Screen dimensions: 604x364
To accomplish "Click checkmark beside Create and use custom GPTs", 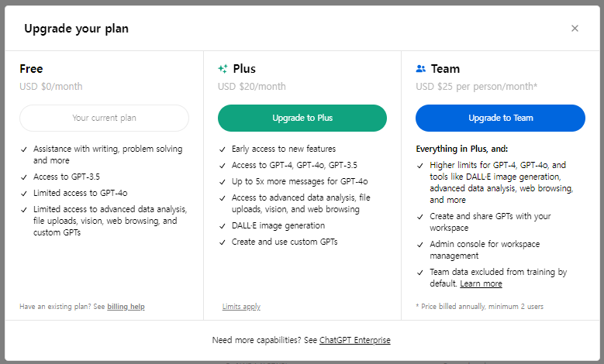I will coord(223,242).
